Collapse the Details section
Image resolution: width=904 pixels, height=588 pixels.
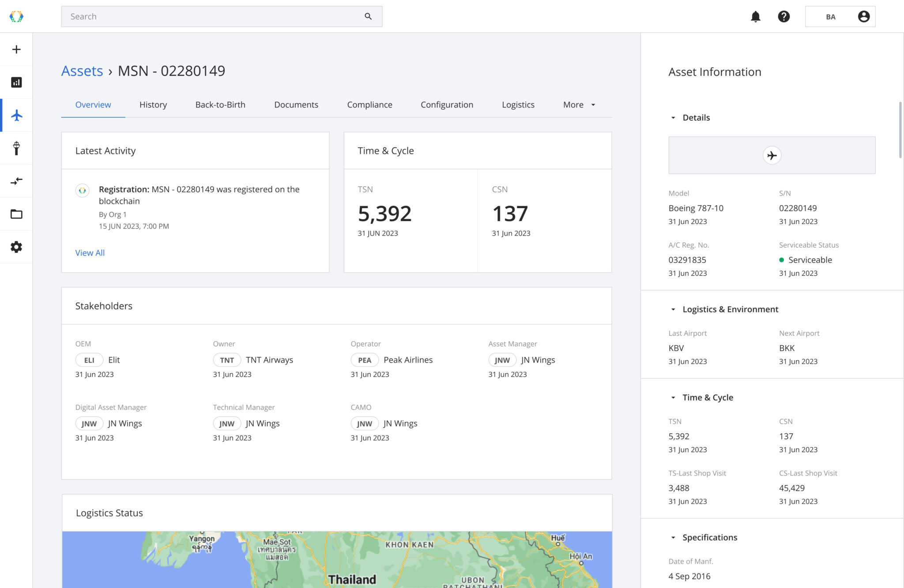(673, 118)
